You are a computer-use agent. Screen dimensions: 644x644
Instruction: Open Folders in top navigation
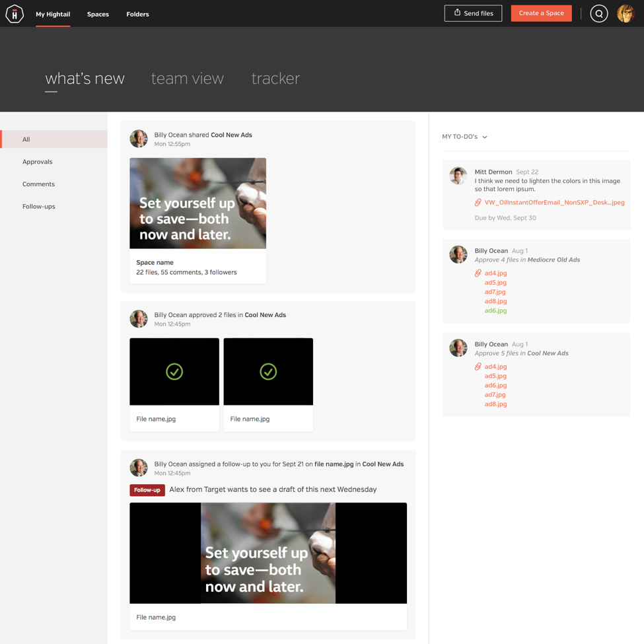click(137, 14)
